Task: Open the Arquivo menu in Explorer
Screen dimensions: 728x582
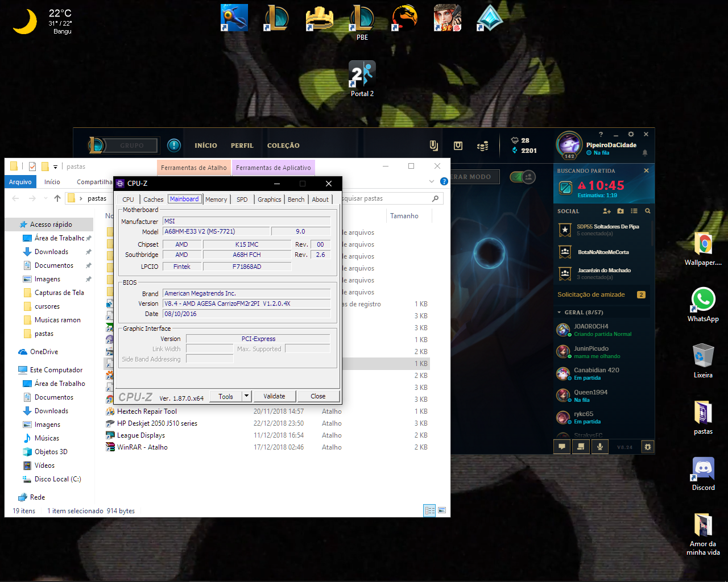Action: (20, 182)
